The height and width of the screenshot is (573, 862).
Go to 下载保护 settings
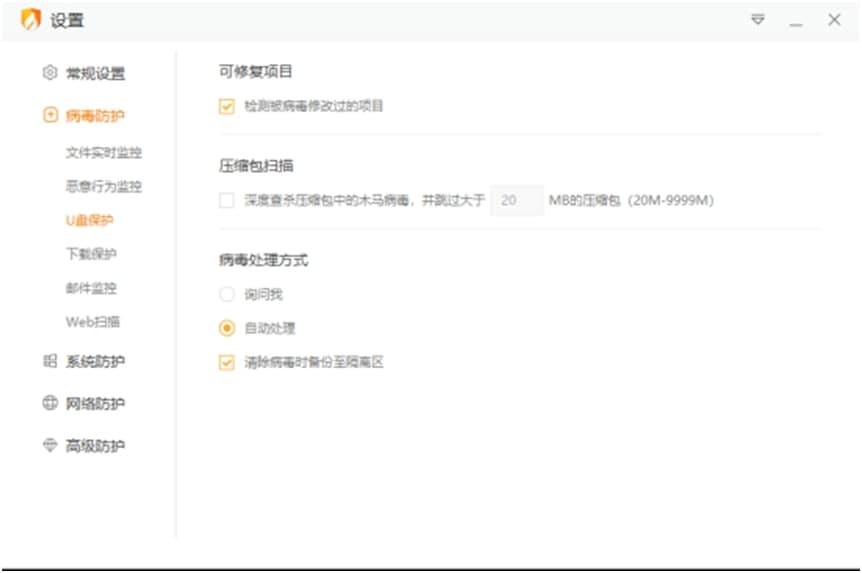click(91, 254)
